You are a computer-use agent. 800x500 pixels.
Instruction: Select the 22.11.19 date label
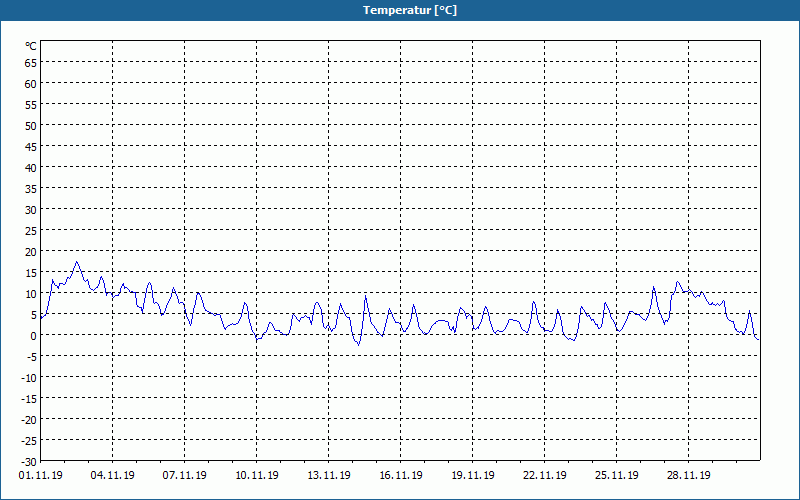(544, 475)
